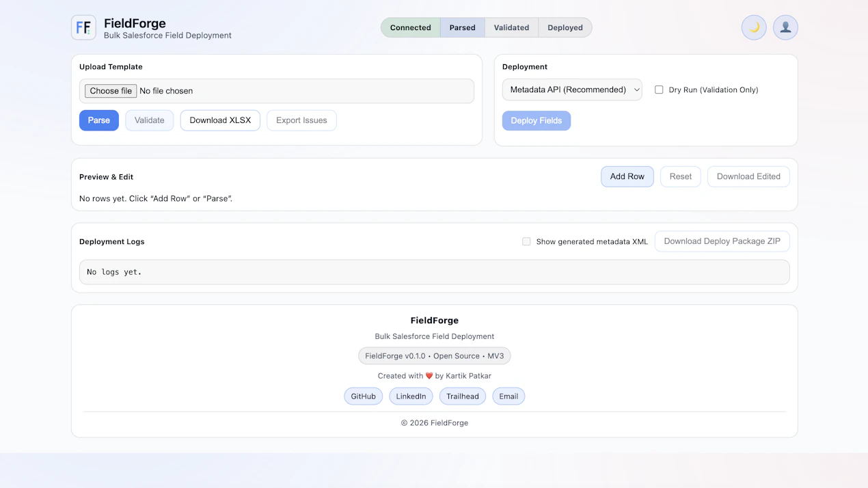
Task: Click 'Bulk Salesforce Field Deployment' header subtitle
Action: click(x=167, y=36)
